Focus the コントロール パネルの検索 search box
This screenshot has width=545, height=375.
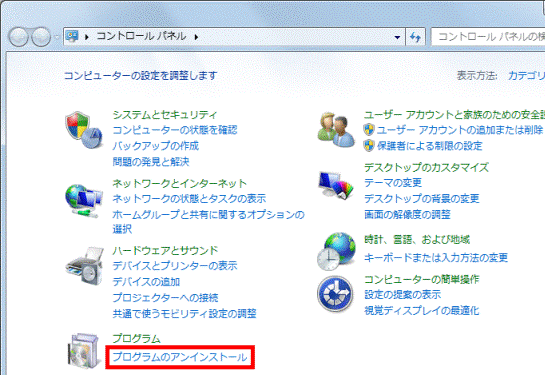click(x=488, y=36)
